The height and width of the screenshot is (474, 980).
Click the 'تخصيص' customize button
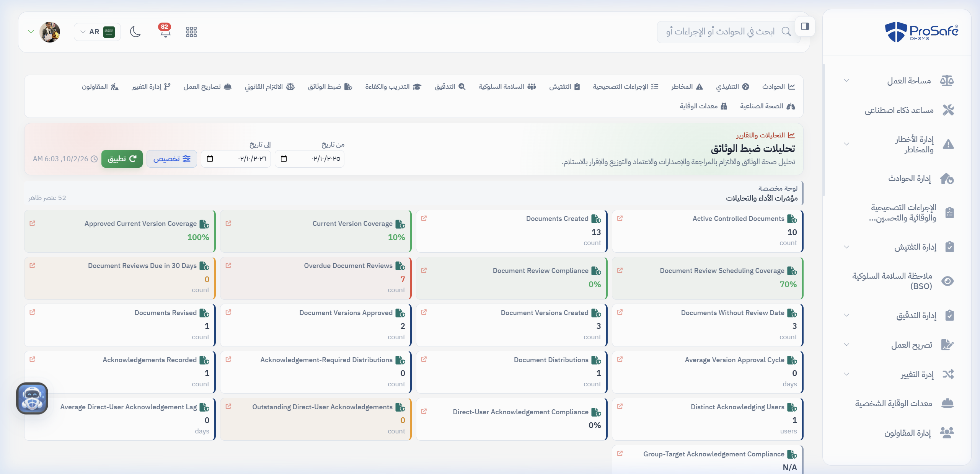tap(172, 159)
